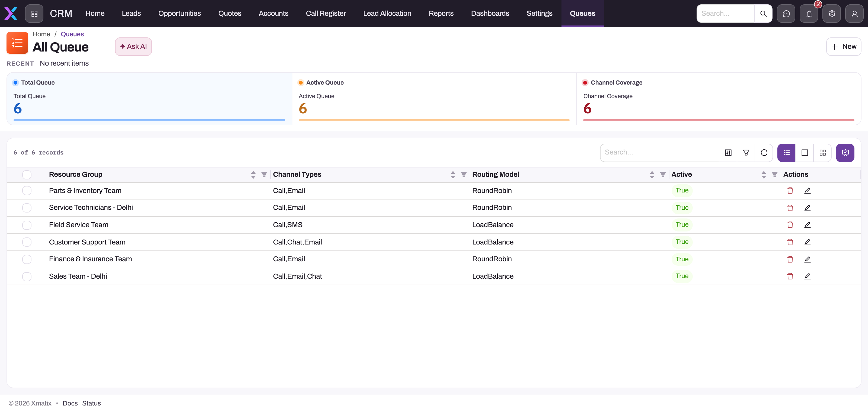
Task: Edit Field Service Team queue
Action: point(807,224)
